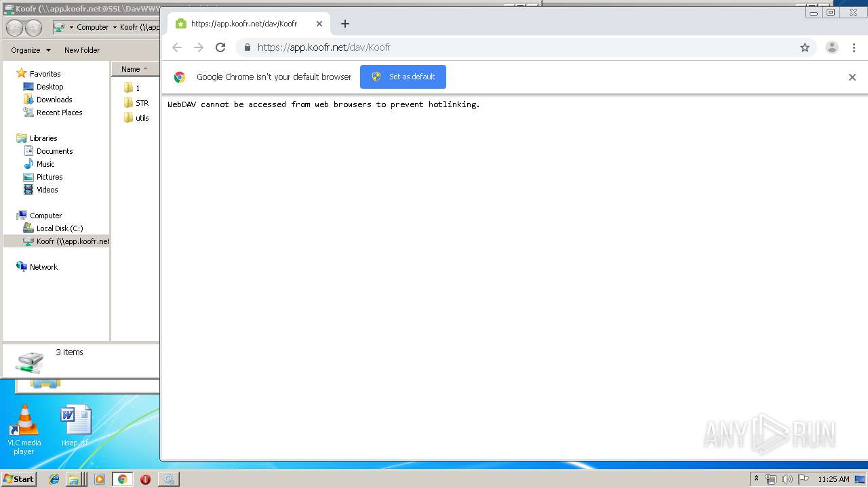Screen dimensions: 868x488
Task: Show hidden icons in system tray
Action: point(756,479)
